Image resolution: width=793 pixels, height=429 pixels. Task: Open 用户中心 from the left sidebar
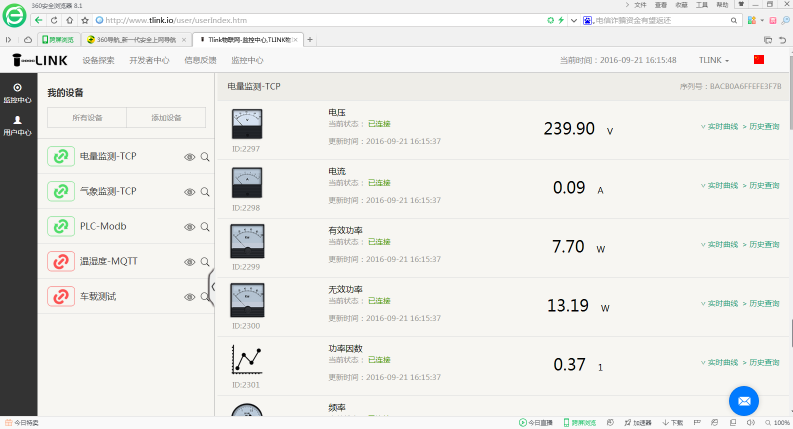point(17,125)
